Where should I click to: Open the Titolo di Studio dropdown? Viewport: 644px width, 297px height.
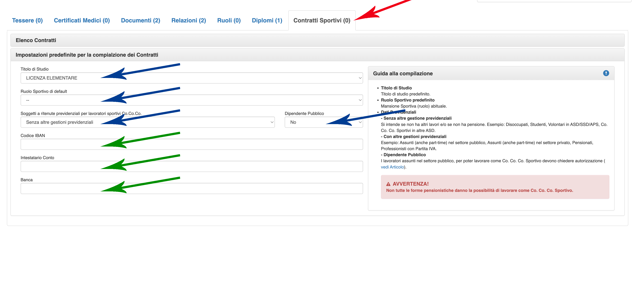[x=191, y=78]
